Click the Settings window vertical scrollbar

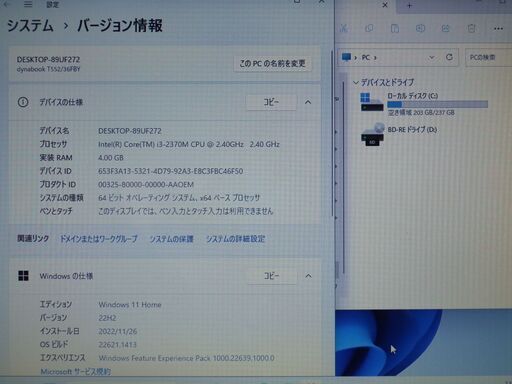click(x=332, y=133)
